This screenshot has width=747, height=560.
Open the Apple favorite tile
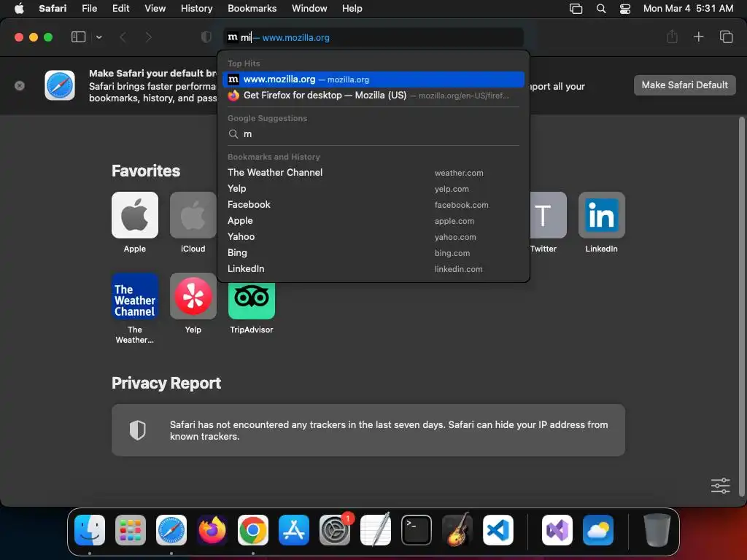coord(135,215)
